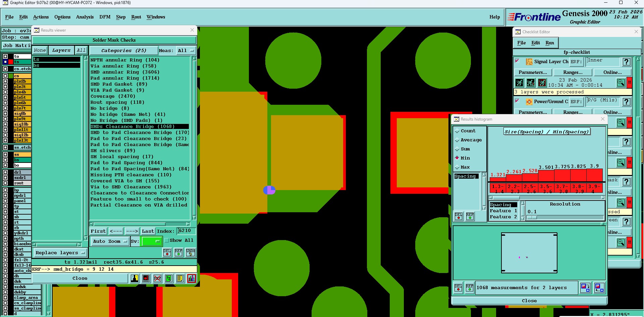Click Power/Ground Checks orange gear icon

[x=529, y=102]
